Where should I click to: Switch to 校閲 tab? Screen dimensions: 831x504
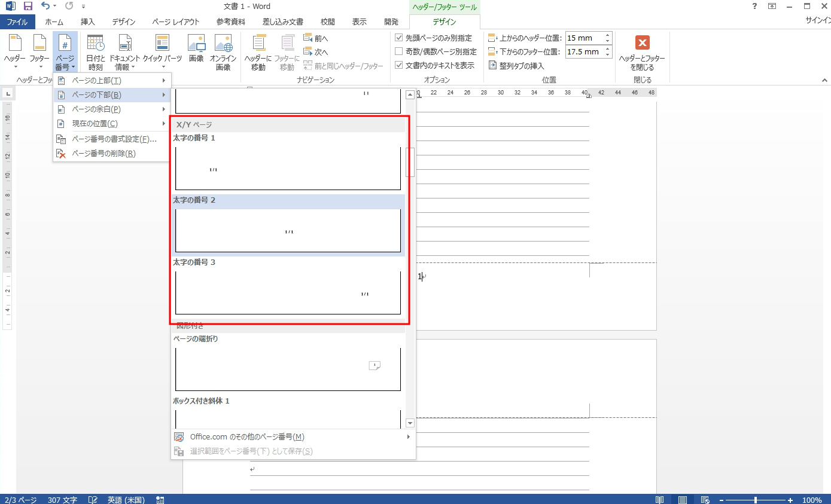328,22
